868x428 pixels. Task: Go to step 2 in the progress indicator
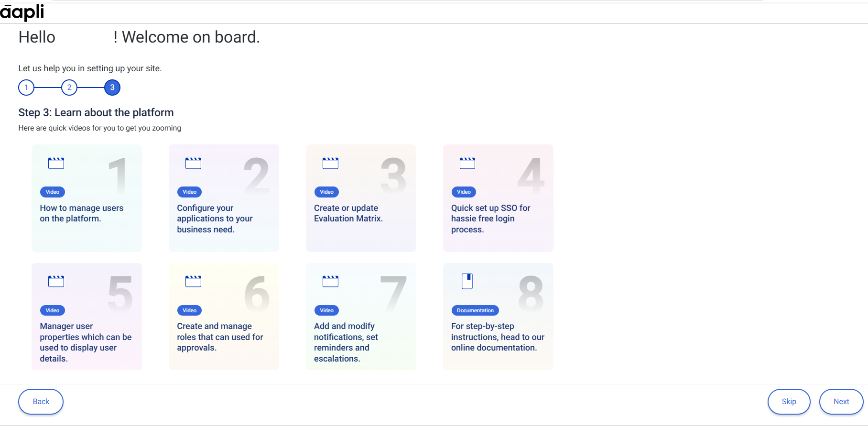(69, 88)
